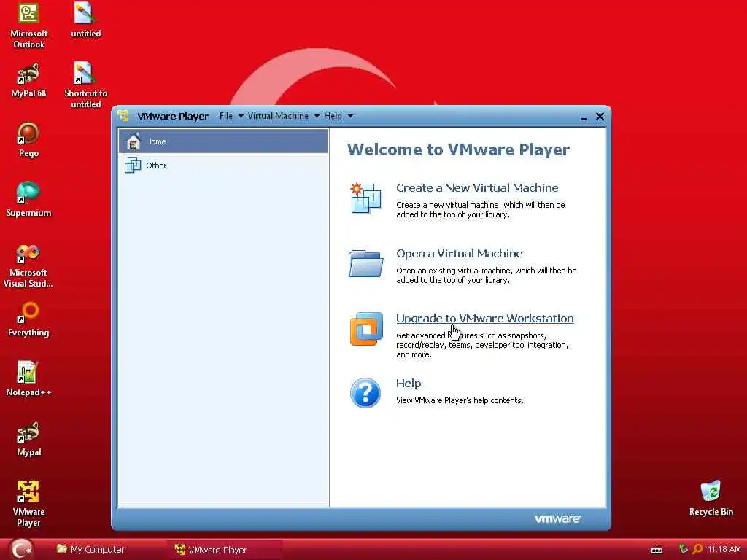Click the Home house icon in the library
Viewport: 747px width, 560px height.
[133, 141]
